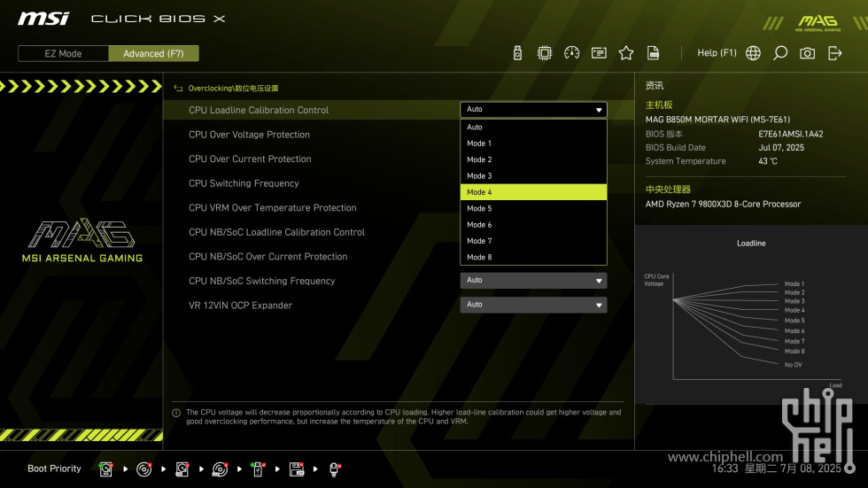This screenshot has width=868, height=488.
Task: Click the No OV label in loadline chart
Action: tap(794, 365)
